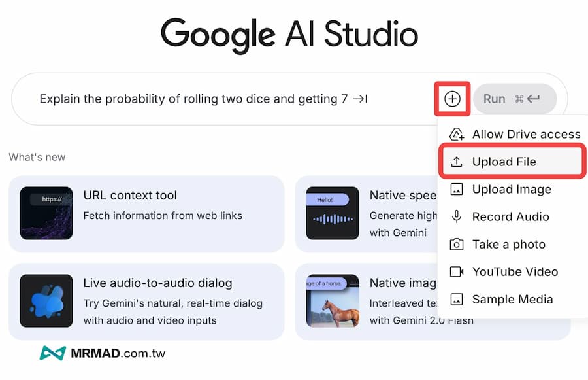Click the microphone icon for Record Audio

457,216
